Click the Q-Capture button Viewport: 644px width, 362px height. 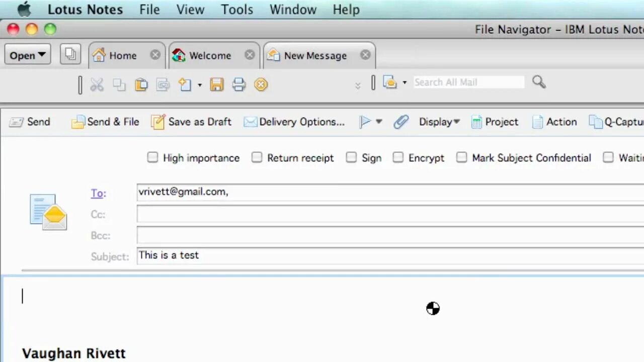tap(617, 122)
